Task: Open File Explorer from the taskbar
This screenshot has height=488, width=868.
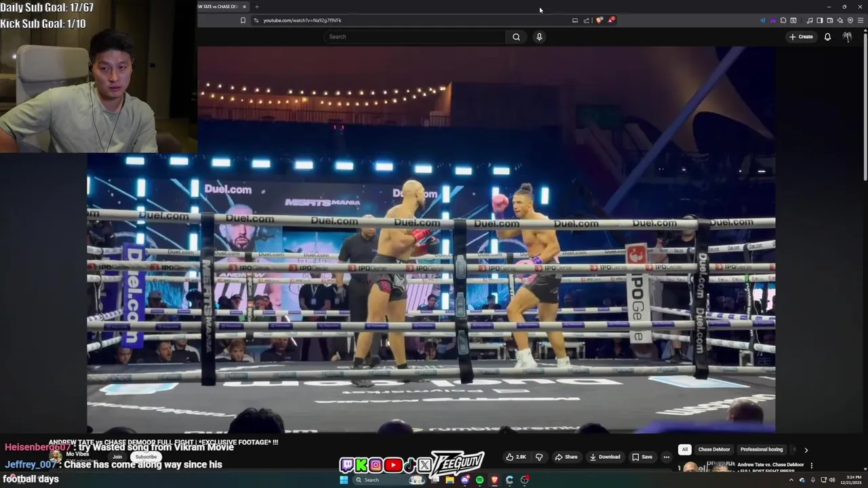Action: [449, 480]
